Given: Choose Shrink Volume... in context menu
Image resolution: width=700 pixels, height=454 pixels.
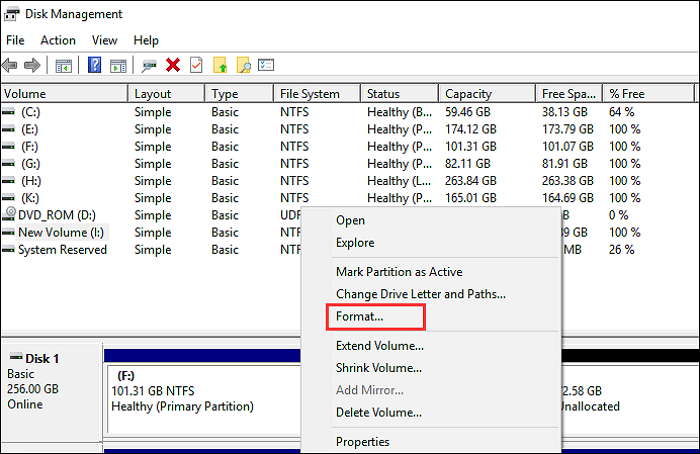Looking at the screenshot, I should 379,367.
